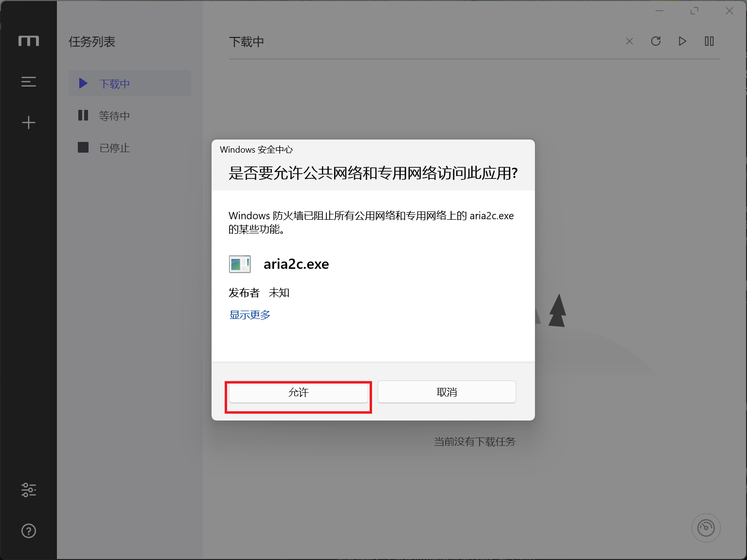Select the 已停止 task list item
This screenshot has height=560, width=747.
[x=130, y=148]
